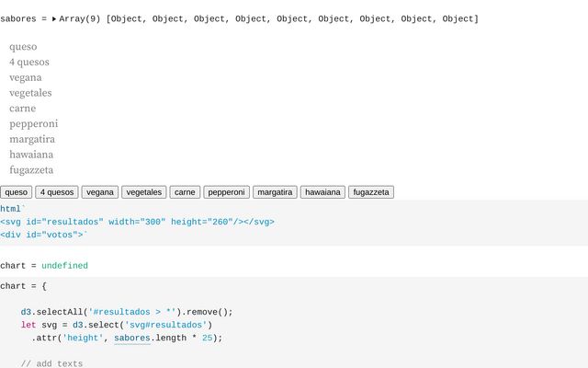This screenshot has height=368, width=588.
Task: Select the 'vegetales' button
Action: pyautogui.click(x=144, y=192)
